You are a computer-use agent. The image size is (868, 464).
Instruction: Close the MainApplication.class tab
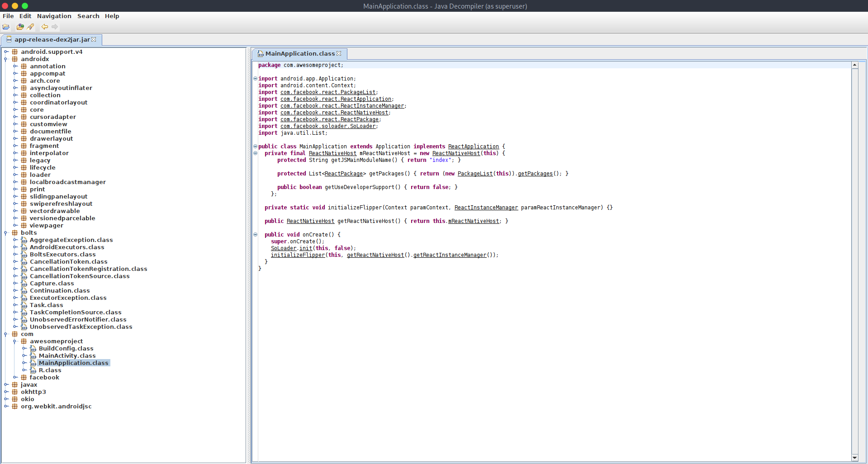[x=339, y=53]
